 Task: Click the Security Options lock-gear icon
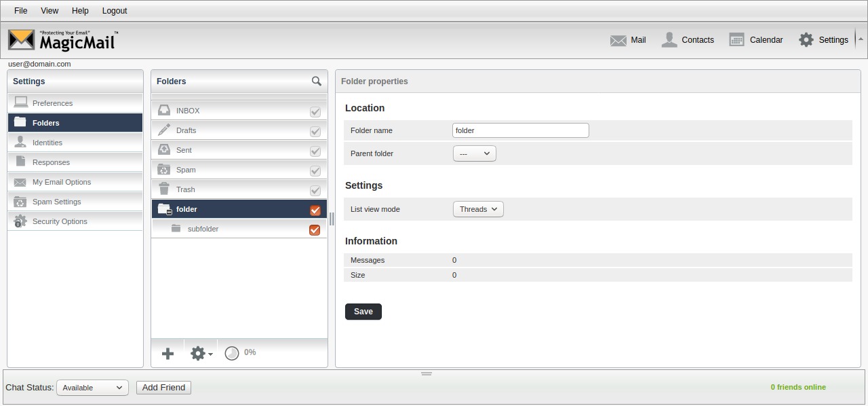click(x=20, y=221)
